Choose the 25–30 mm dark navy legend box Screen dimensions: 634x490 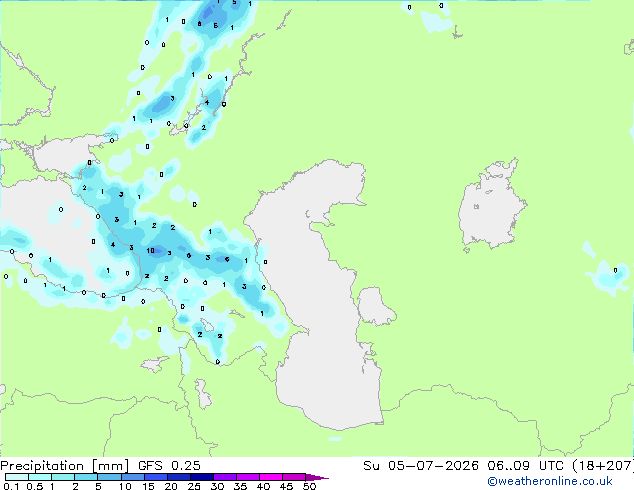tap(202, 477)
